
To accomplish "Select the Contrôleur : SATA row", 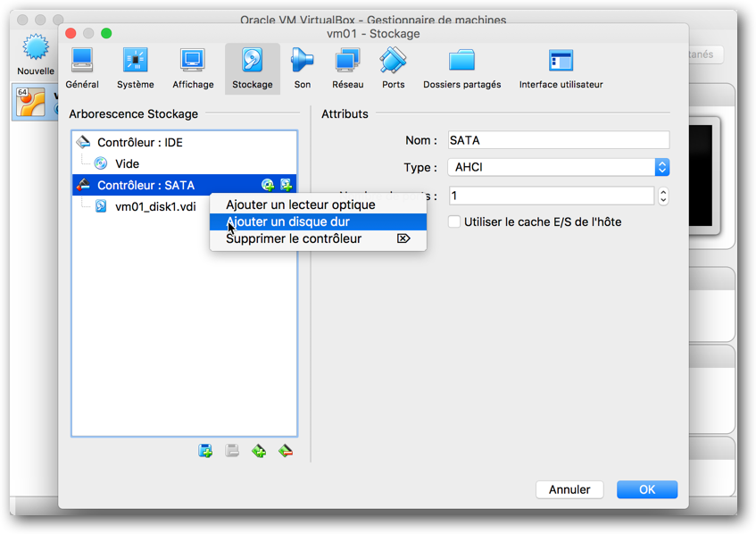I will pyautogui.click(x=184, y=185).
